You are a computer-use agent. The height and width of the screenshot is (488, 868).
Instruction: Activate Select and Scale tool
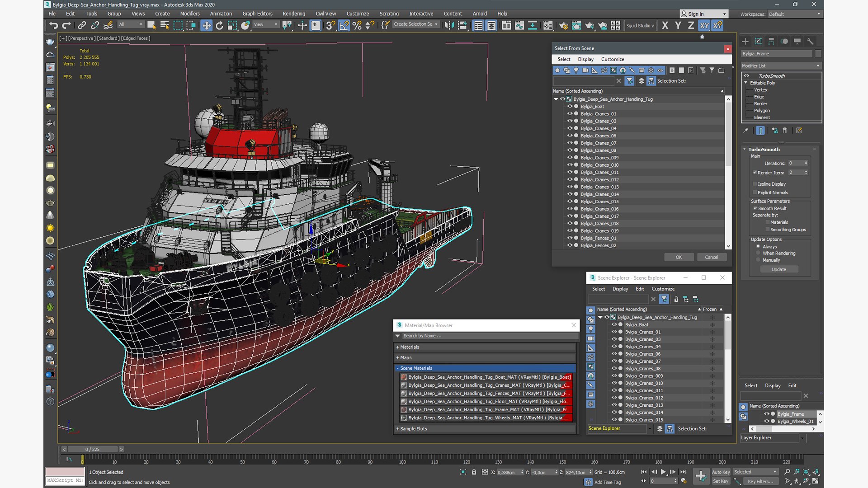pos(232,25)
